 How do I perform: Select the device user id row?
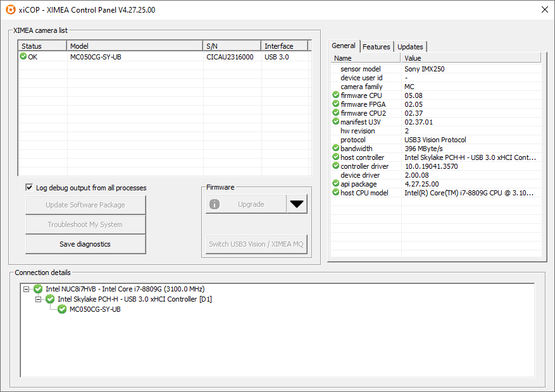(x=436, y=78)
